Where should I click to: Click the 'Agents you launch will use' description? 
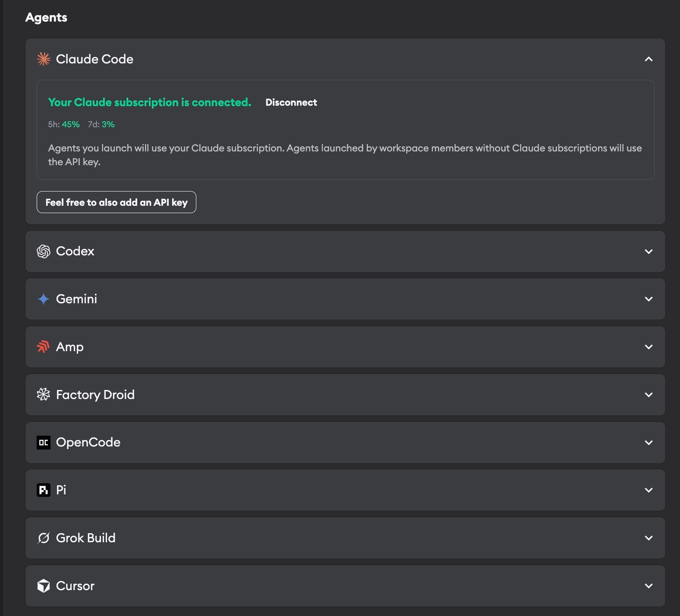[x=345, y=155]
